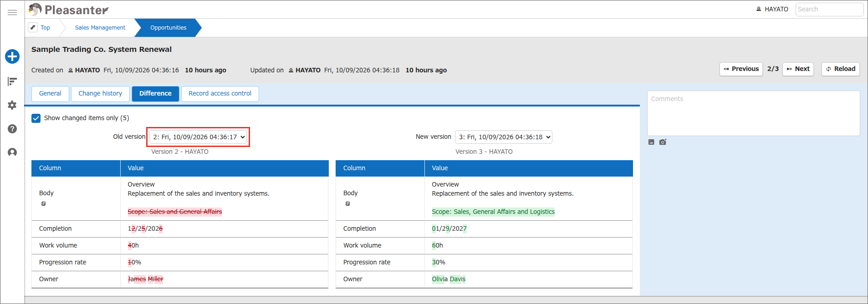Open the Old version dropdown

(198, 137)
